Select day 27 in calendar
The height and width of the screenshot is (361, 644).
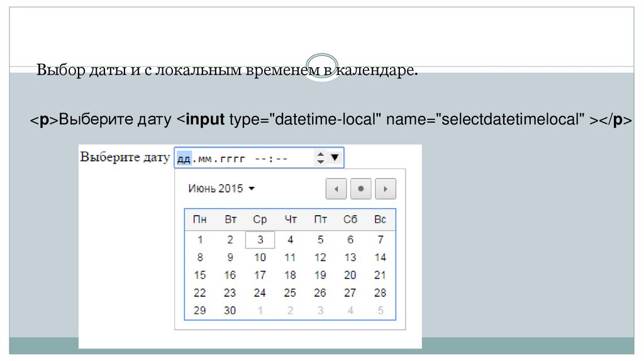(350, 293)
